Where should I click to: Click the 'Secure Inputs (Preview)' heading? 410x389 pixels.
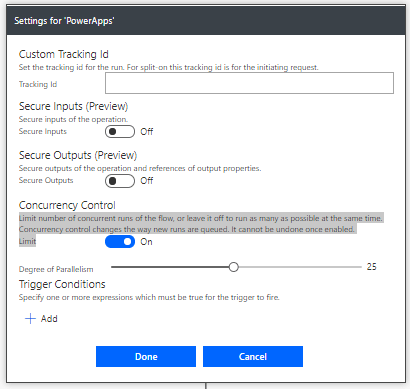(x=73, y=106)
